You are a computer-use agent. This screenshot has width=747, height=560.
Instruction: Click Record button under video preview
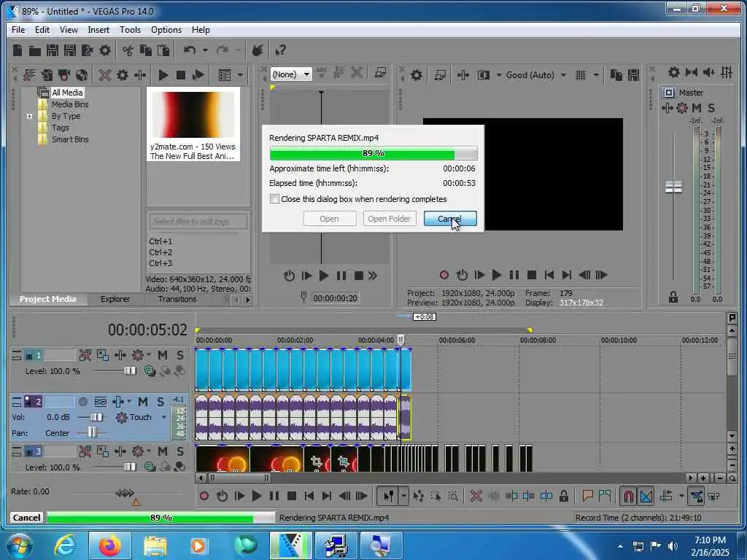(444, 275)
